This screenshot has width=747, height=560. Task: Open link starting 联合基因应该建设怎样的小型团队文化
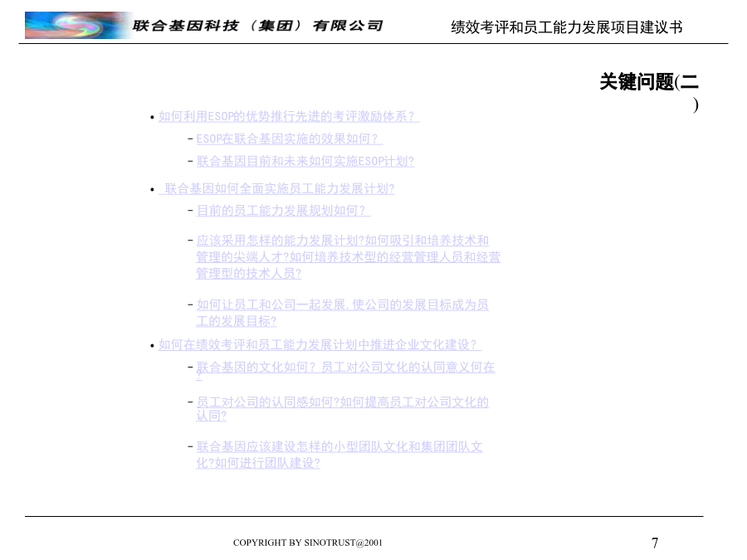click(x=339, y=455)
